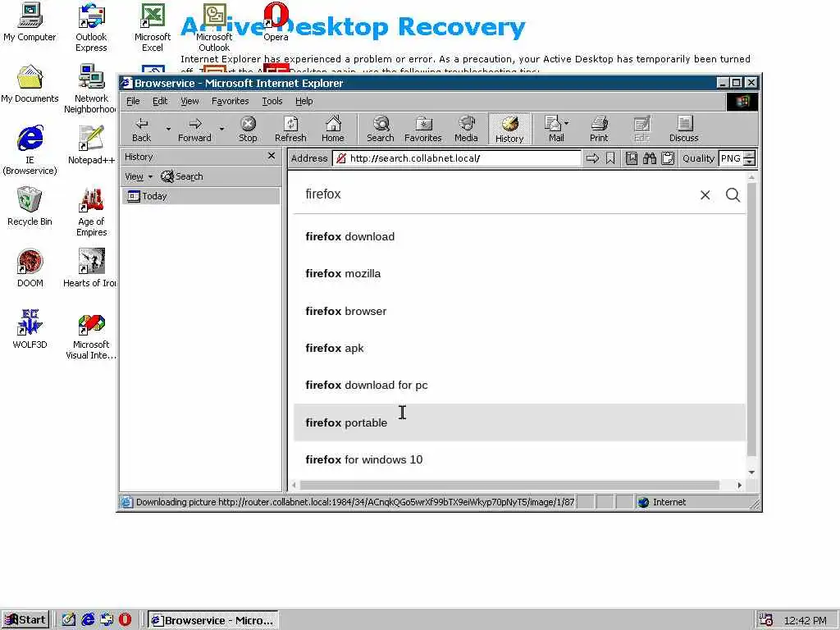Select suggestion firefox browser
The height and width of the screenshot is (630, 840).
(519, 311)
